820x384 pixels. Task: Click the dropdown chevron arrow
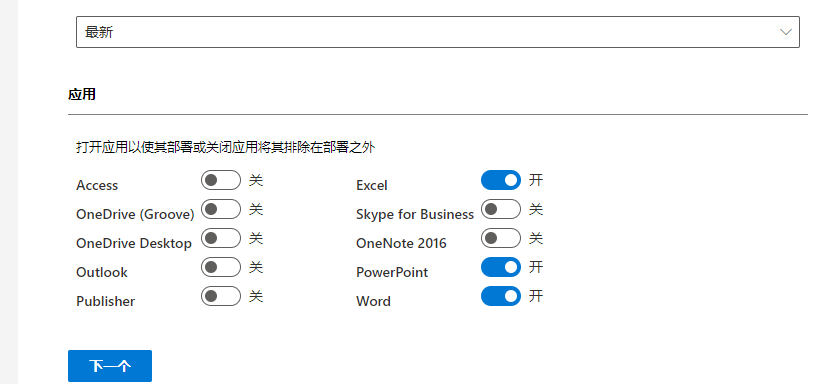pos(785,32)
